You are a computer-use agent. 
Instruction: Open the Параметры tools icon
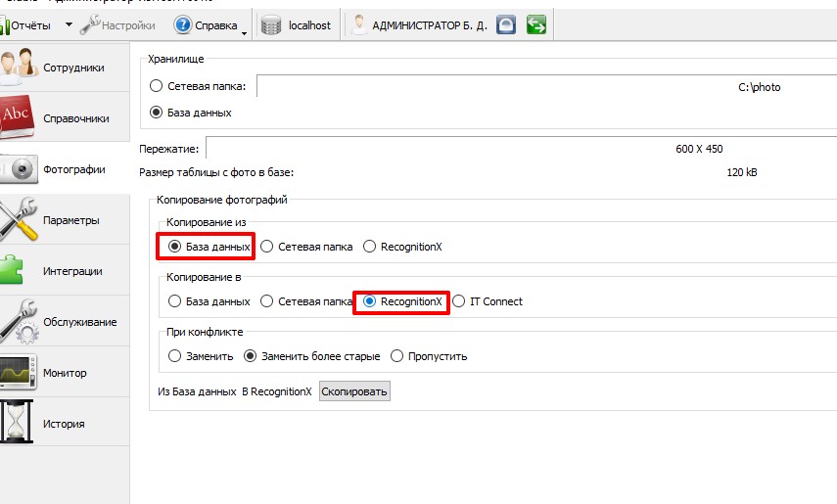pos(20,219)
